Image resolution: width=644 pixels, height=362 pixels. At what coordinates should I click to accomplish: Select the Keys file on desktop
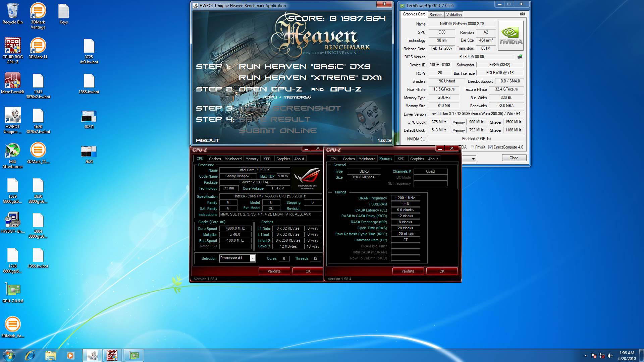(63, 14)
